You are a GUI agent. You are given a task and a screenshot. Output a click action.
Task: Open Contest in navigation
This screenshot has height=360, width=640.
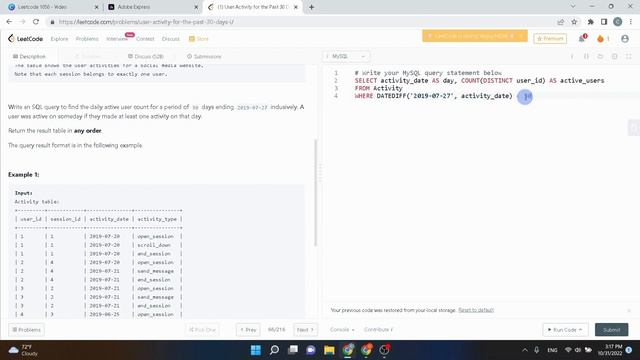(x=145, y=39)
